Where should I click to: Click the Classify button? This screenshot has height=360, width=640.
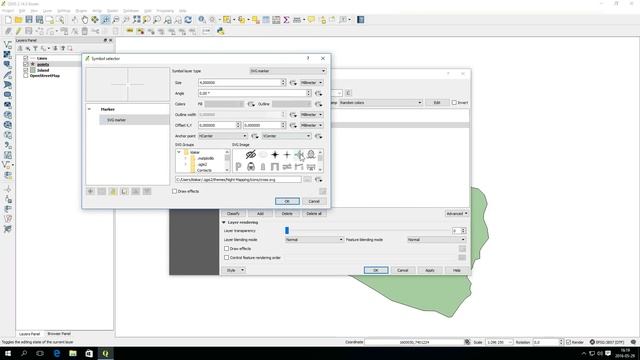233,213
